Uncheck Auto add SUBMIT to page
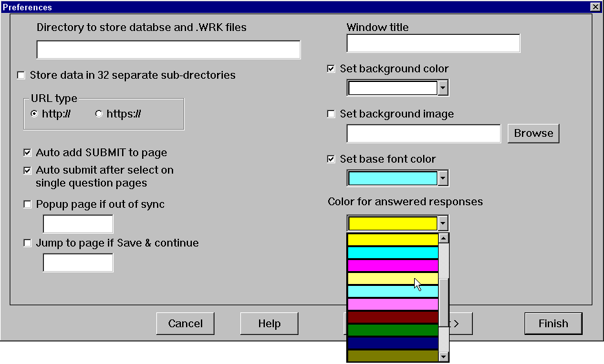 pyautogui.click(x=27, y=153)
